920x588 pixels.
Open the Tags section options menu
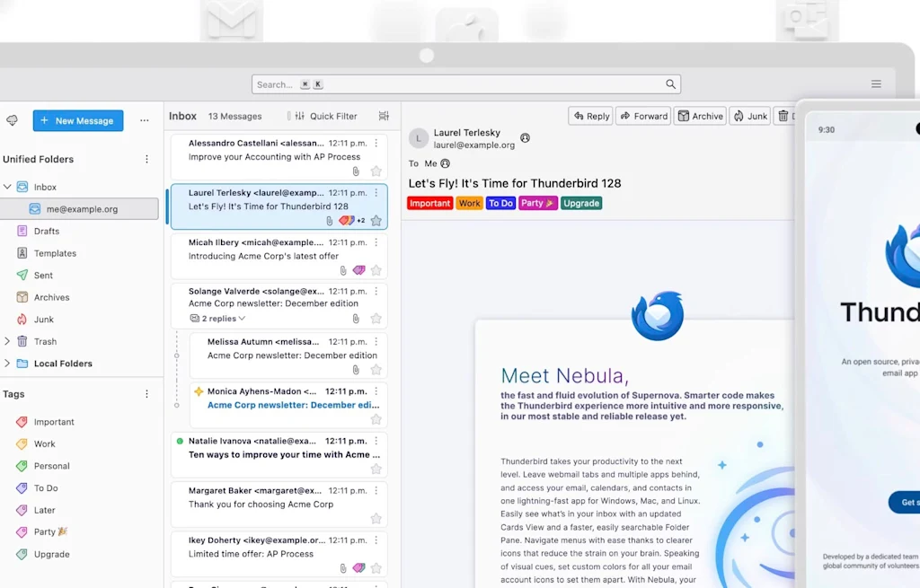pos(146,394)
